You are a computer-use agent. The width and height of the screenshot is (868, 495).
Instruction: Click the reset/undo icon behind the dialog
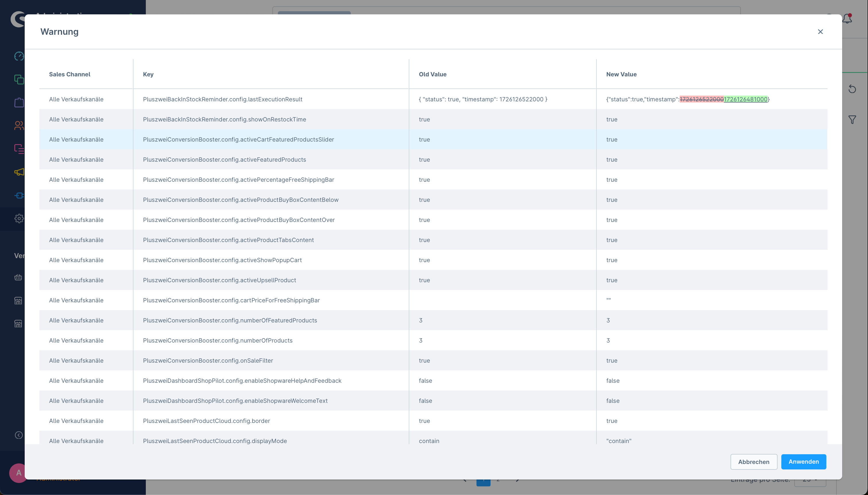coord(852,89)
